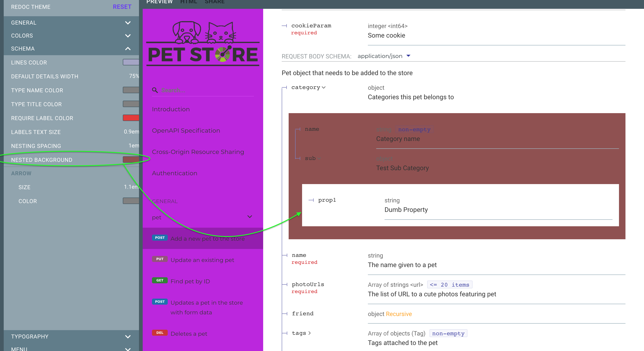
Task: Click the GET badge for Find pet by ID
Action: coord(160,280)
